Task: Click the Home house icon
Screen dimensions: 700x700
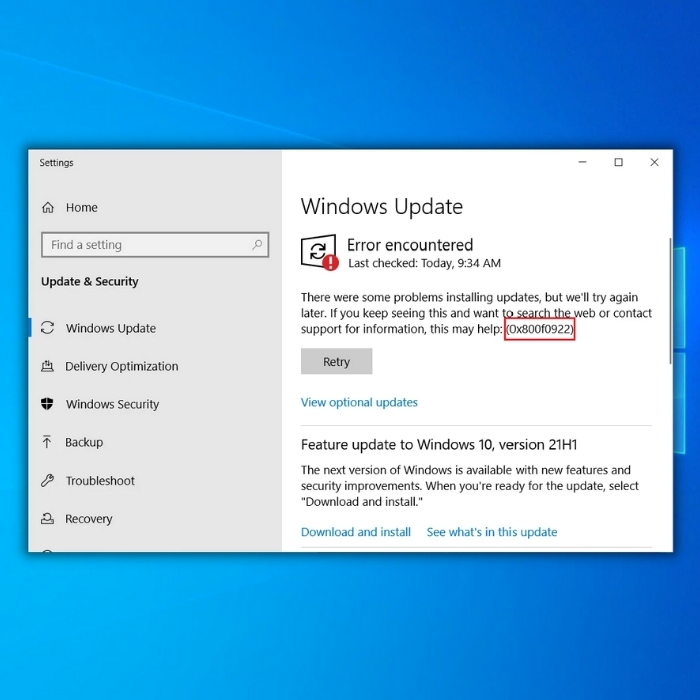Action: 48,208
